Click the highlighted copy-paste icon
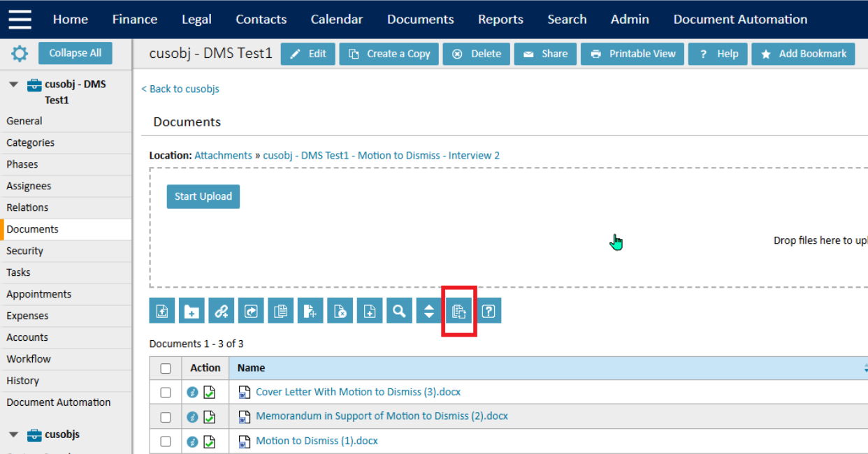This screenshot has height=454, width=868. click(x=459, y=310)
